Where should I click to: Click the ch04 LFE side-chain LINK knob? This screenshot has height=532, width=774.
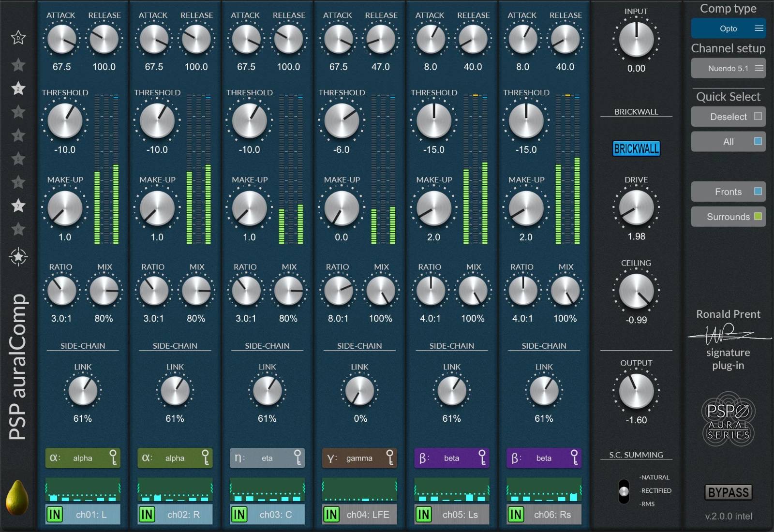coord(359,391)
